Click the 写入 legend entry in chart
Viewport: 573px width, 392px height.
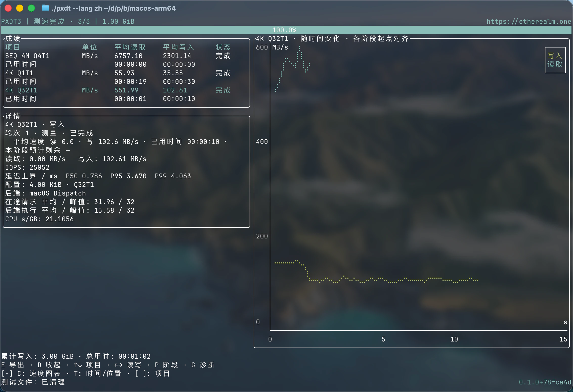555,56
